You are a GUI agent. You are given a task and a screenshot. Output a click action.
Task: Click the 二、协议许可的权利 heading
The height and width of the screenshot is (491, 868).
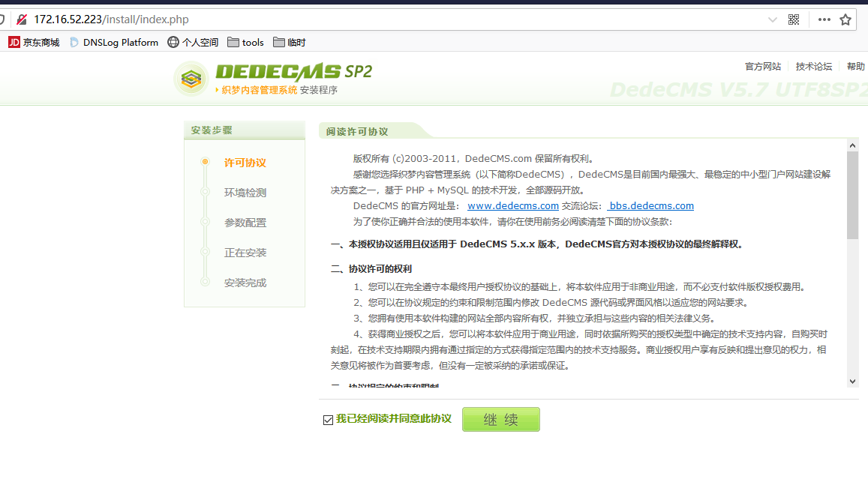(x=371, y=268)
